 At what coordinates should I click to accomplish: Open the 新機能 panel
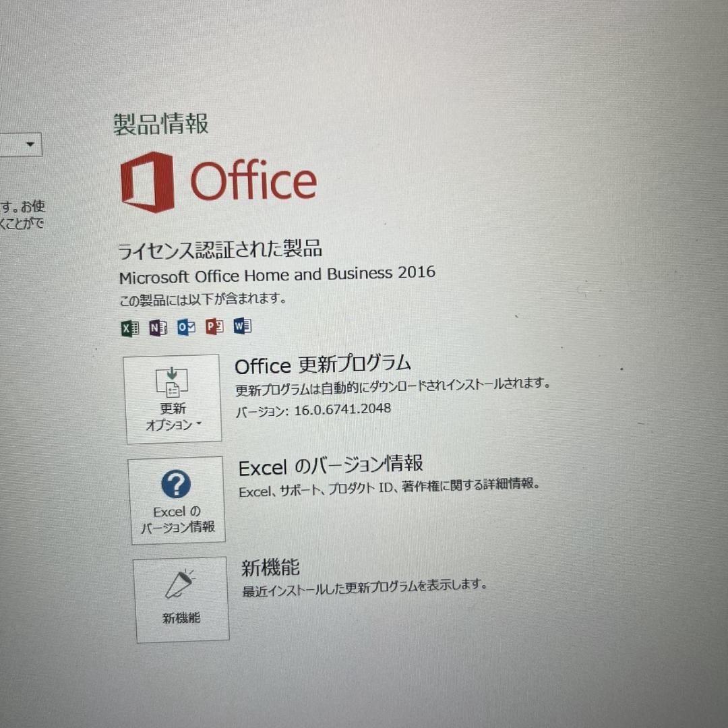tap(181, 600)
